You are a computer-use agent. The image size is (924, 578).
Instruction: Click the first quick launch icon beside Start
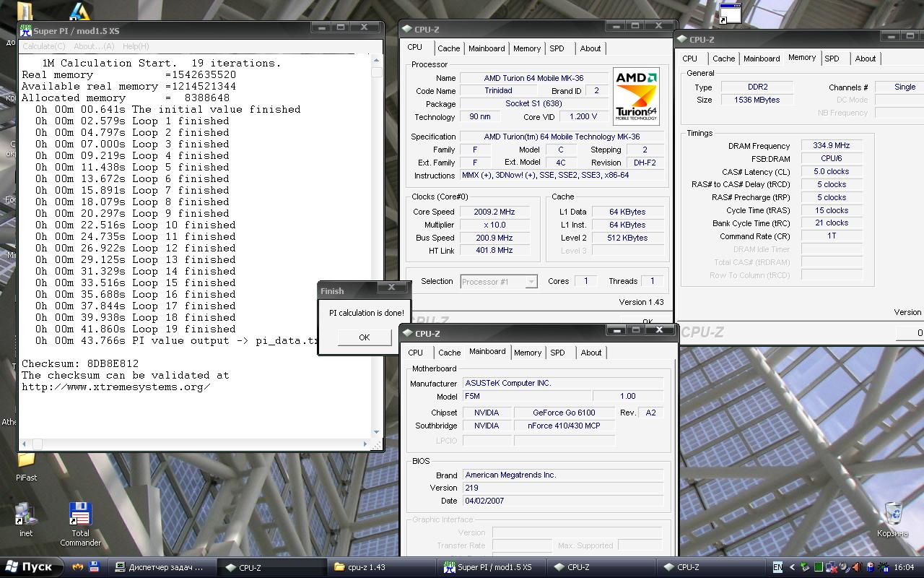click(77, 567)
